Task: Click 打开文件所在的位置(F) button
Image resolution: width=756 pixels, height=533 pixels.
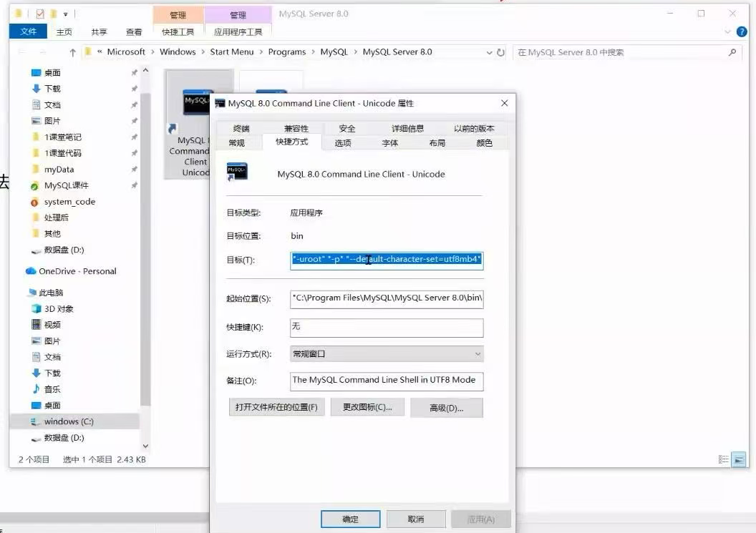Action: click(276, 407)
